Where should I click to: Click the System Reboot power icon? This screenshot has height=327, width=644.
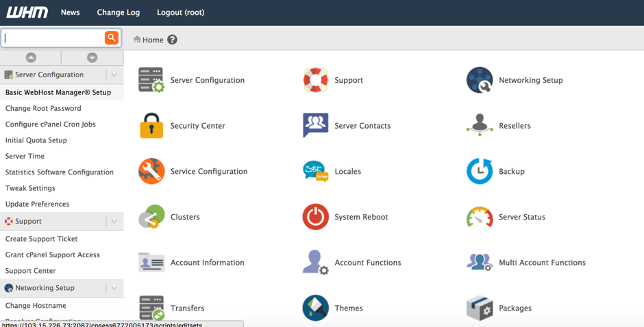click(x=315, y=217)
